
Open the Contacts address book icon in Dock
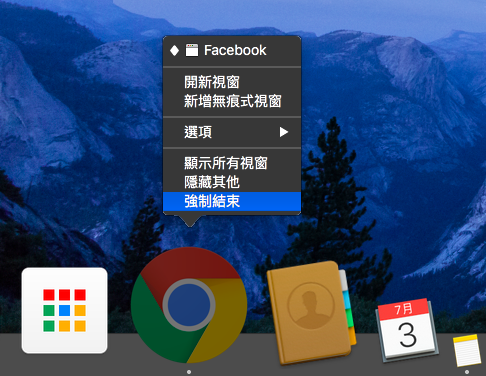point(312,312)
